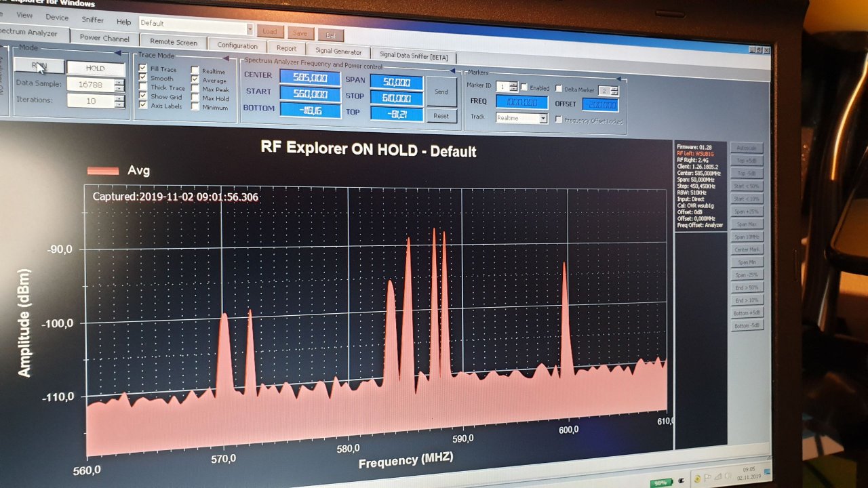
Task: Click the CENTER frequency field
Action: click(310, 77)
